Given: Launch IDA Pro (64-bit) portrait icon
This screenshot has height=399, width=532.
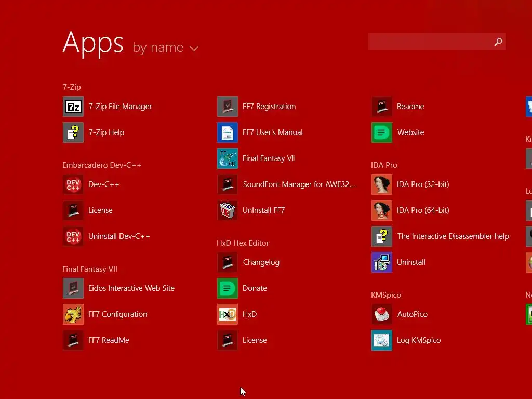Looking at the screenshot, I should [x=382, y=210].
